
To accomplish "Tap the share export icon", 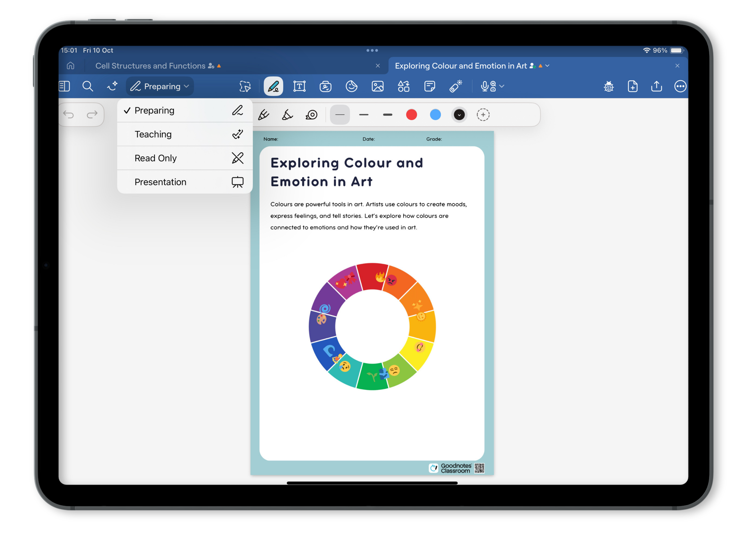I will click(x=656, y=86).
